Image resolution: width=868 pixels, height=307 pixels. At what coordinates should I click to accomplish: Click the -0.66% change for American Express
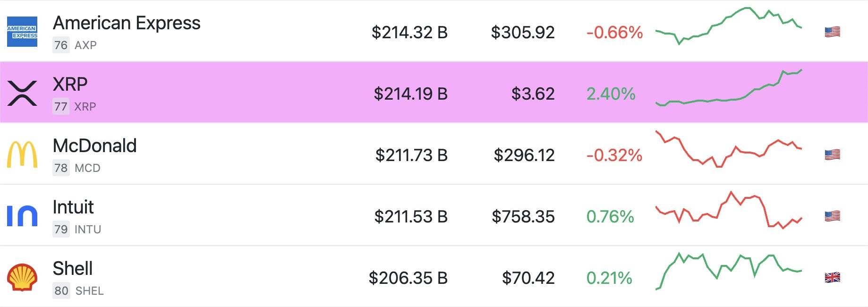(613, 33)
